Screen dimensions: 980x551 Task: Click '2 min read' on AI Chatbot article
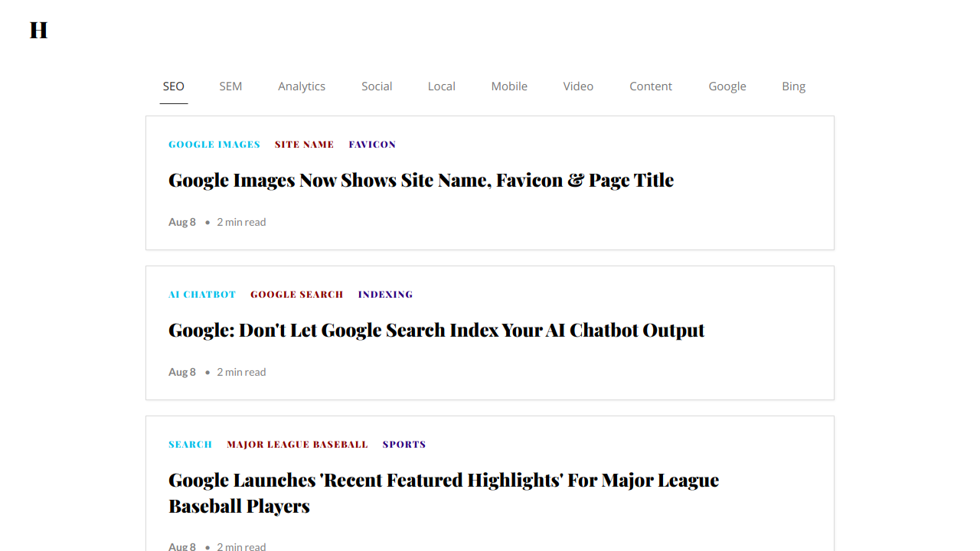(241, 372)
